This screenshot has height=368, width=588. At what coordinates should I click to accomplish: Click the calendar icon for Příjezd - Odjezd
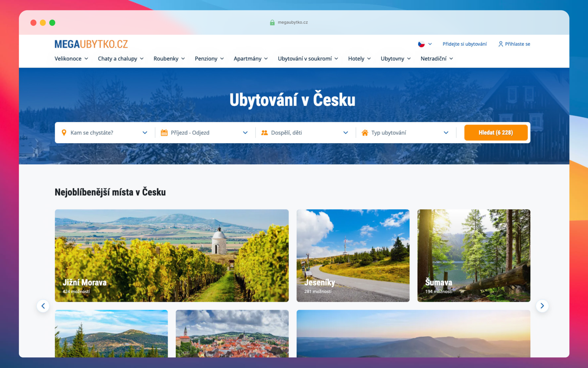point(164,132)
